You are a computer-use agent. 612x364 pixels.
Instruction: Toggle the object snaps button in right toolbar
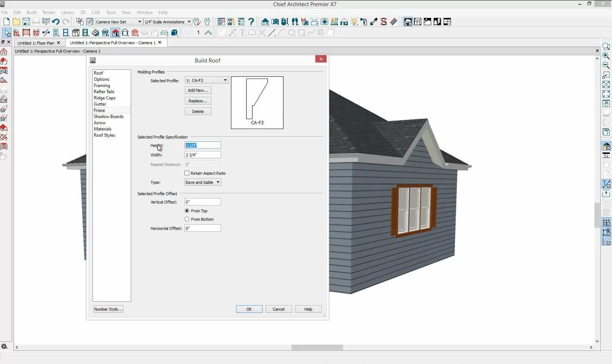[x=606, y=232]
